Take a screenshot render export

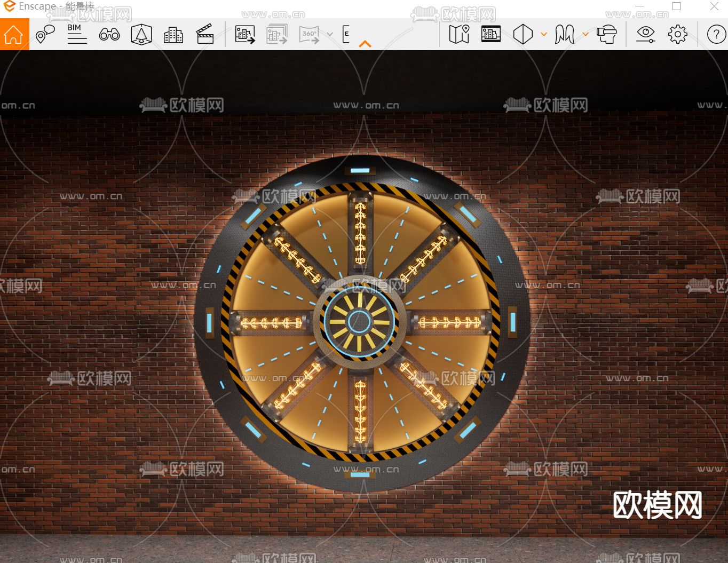click(x=245, y=35)
